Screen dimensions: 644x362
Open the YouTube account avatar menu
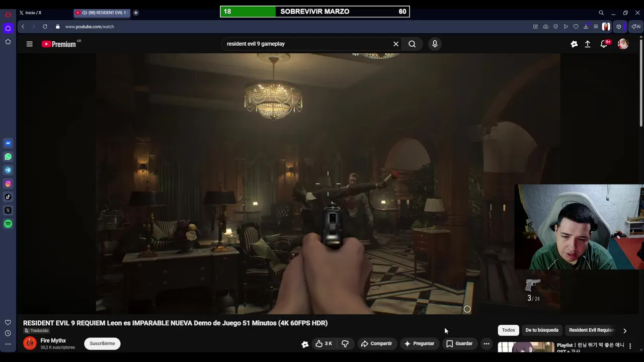pyautogui.click(x=623, y=44)
